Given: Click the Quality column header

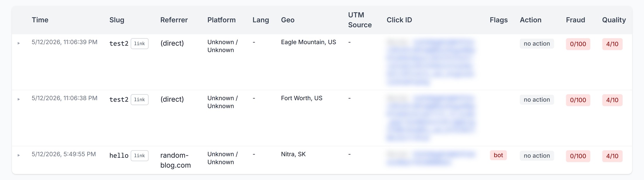Looking at the screenshot, I should tap(614, 20).
